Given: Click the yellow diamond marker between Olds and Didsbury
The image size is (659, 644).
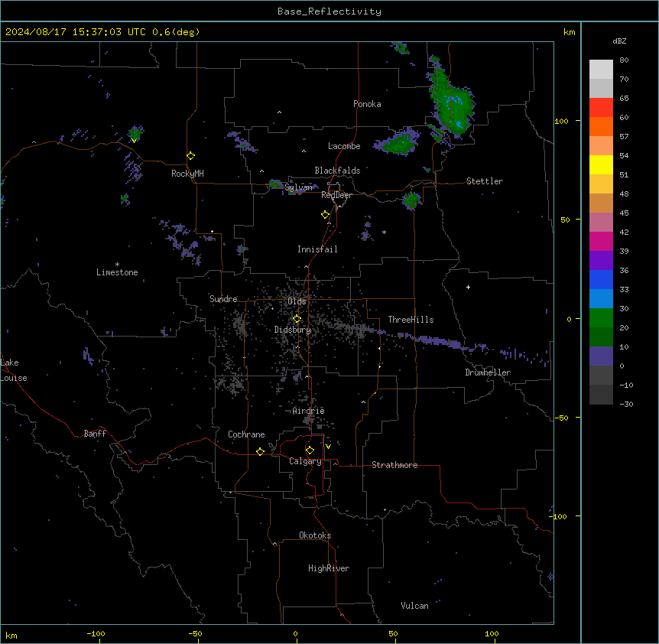Looking at the screenshot, I should 297,319.
